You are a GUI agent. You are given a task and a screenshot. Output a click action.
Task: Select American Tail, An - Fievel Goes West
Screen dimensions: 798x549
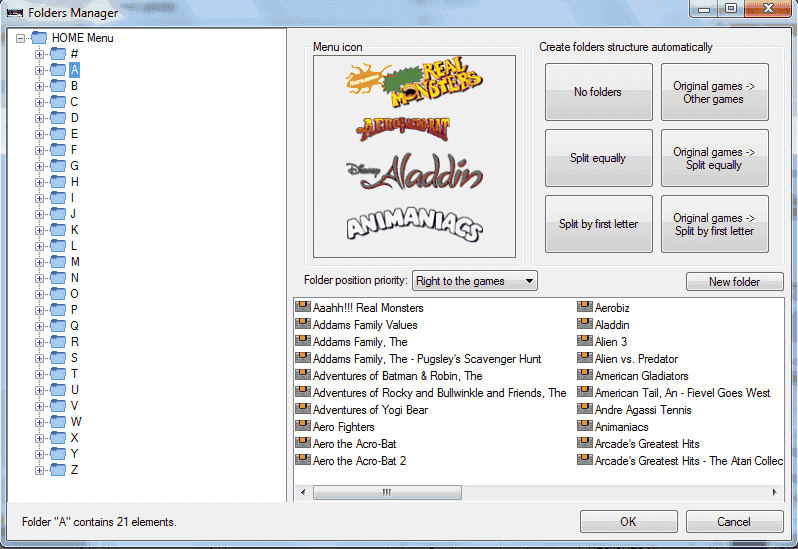pyautogui.click(x=682, y=393)
